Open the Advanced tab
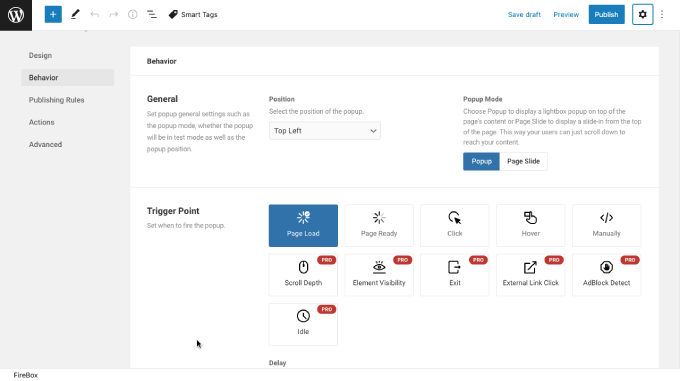The height and width of the screenshot is (381, 680). pyautogui.click(x=67, y=144)
